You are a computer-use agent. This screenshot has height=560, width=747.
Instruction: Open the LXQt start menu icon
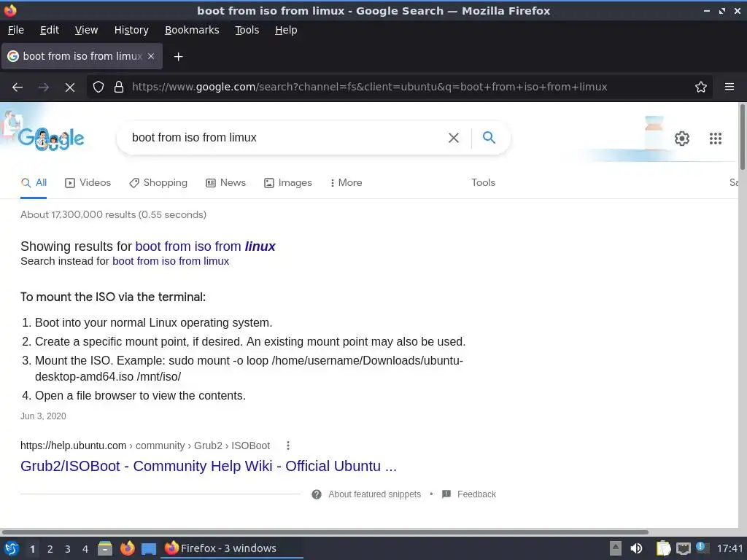(12, 548)
